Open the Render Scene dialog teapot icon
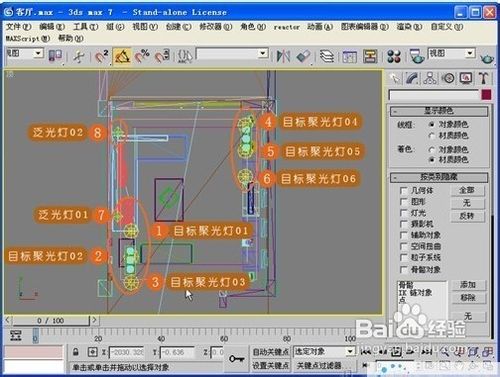Screen dimensions: 500x377 417,56
